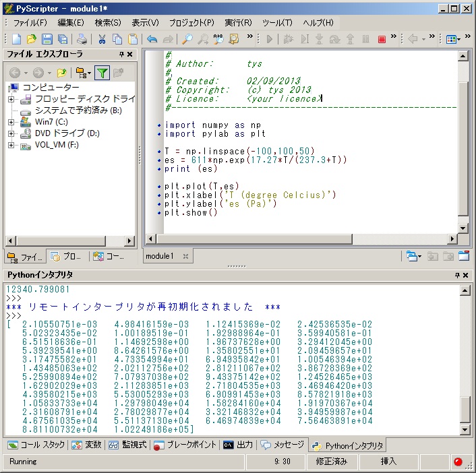The height and width of the screenshot is (473, 476).
Task: Toggle the file explorer filter funnel
Action: pyautogui.click(x=102, y=72)
